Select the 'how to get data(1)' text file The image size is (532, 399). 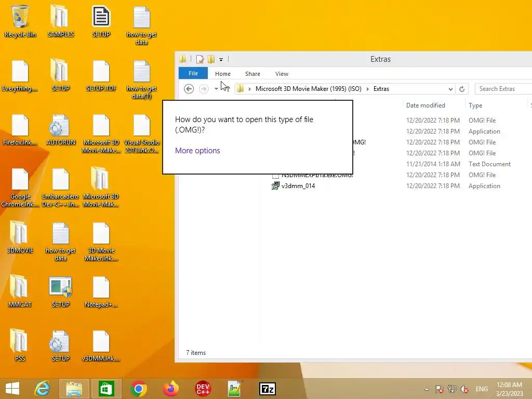point(141,79)
